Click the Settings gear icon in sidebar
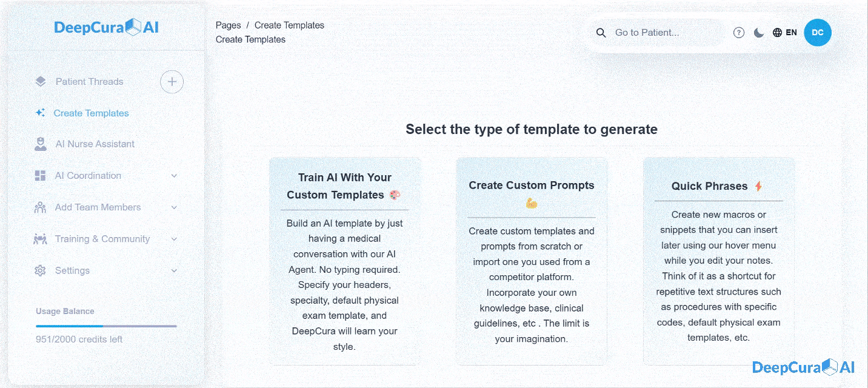This screenshot has height=388, width=868. pyautogui.click(x=40, y=270)
